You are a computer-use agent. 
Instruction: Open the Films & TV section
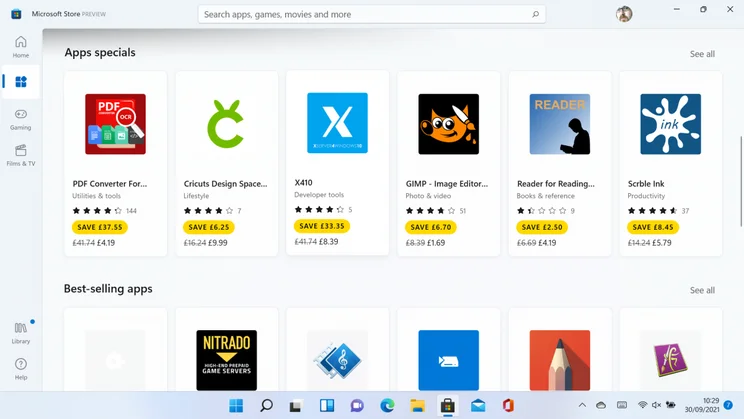pyautogui.click(x=20, y=155)
